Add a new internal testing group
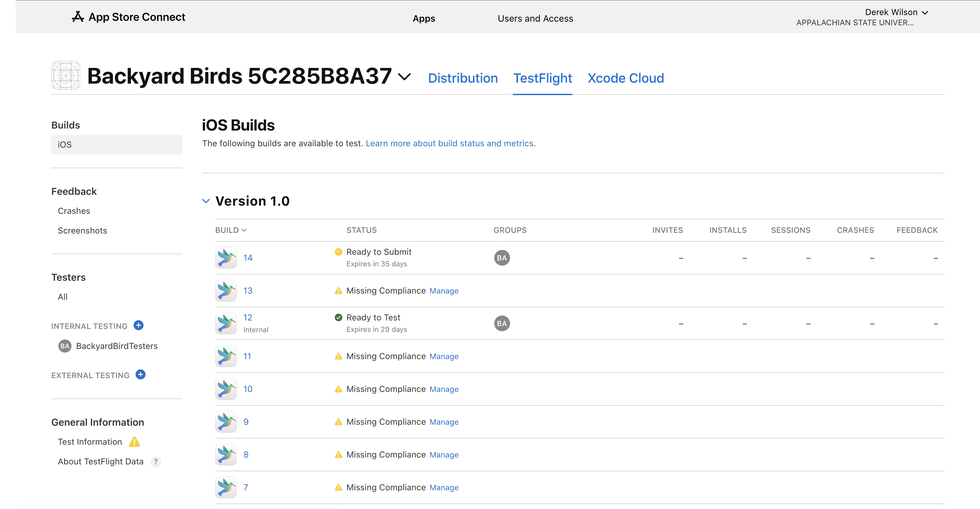The width and height of the screenshot is (980, 509). tap(138, 325)
